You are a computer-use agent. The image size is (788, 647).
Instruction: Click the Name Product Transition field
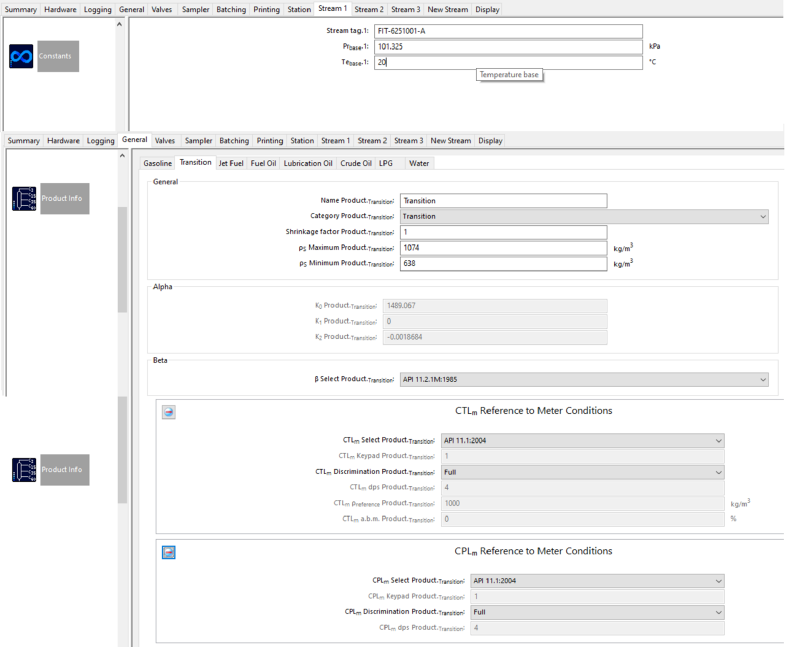504,201
